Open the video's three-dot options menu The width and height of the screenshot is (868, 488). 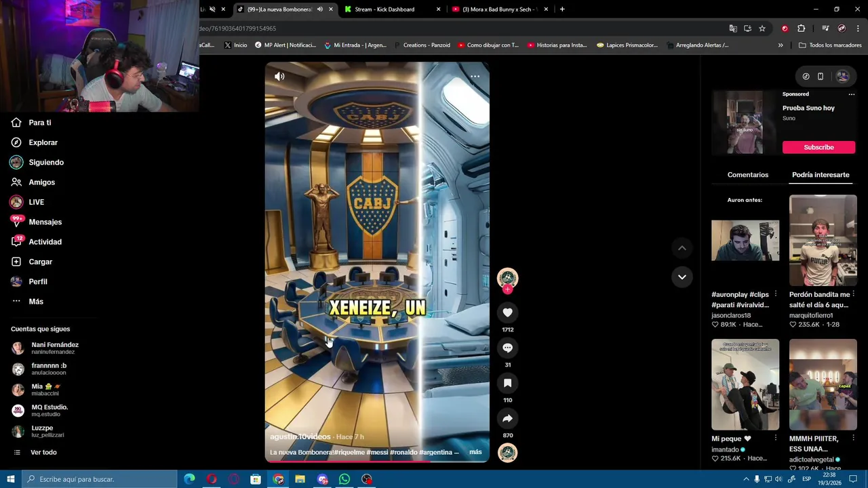coord(475,77)
